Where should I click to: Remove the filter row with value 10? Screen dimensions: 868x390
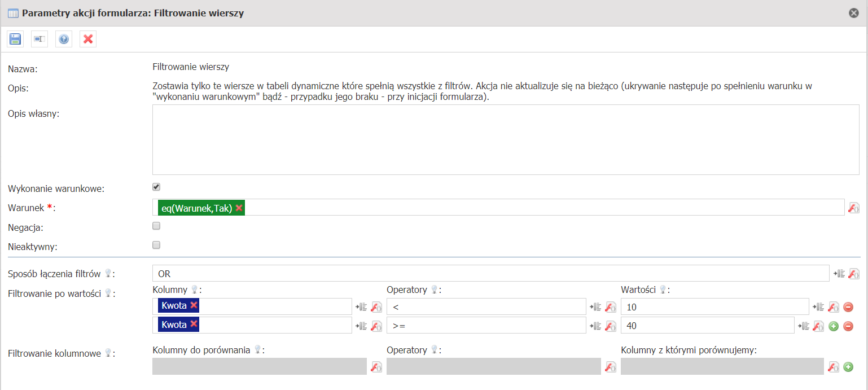tap(848, 307)
